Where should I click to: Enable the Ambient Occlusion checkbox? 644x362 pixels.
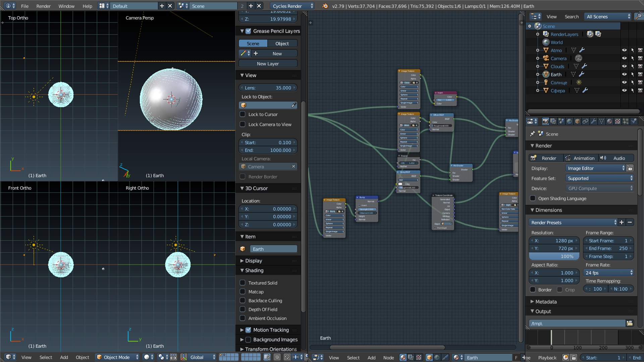[243, 318]
